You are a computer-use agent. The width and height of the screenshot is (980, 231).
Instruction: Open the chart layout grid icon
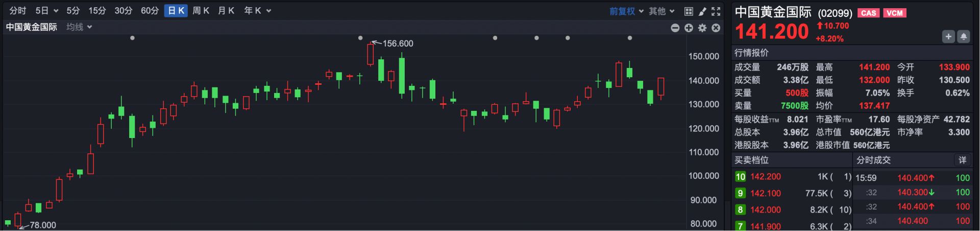coord(689,11)
